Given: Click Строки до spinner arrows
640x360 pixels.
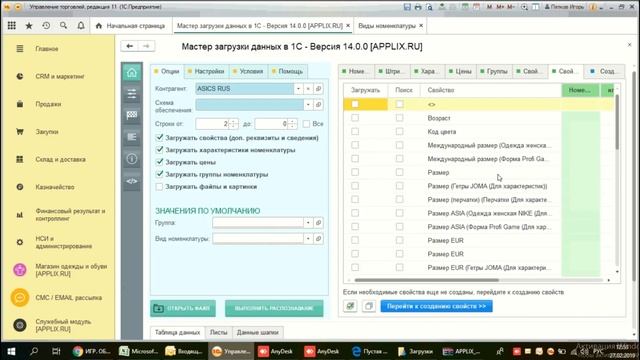Looking at the screenshot, I should [292, 124].
